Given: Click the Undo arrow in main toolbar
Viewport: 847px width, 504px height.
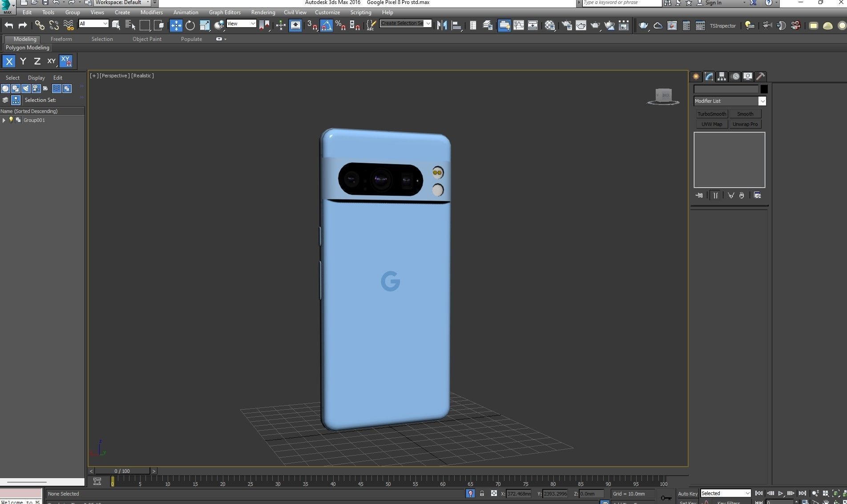Looking at the screenshot, I should pos(9,25).
